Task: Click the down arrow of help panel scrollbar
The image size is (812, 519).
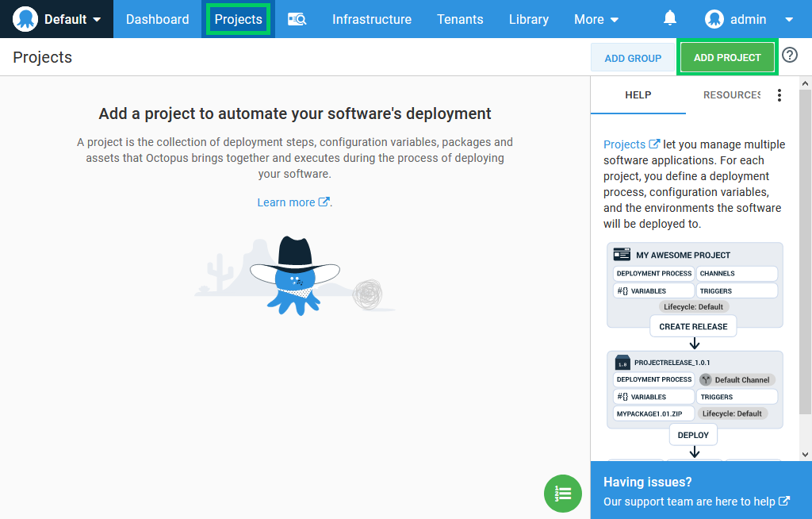Action: [x=805, y=455]
